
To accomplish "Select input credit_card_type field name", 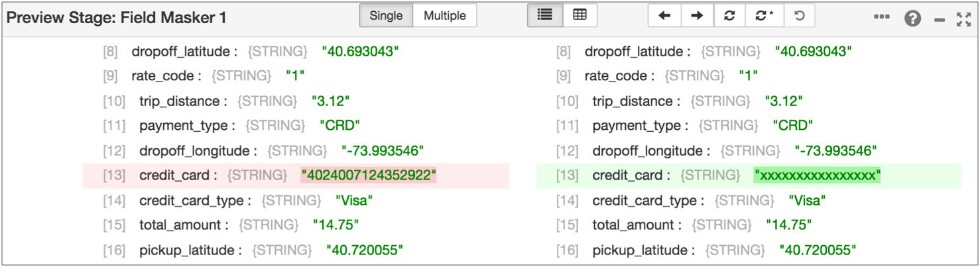I will 193,201.
